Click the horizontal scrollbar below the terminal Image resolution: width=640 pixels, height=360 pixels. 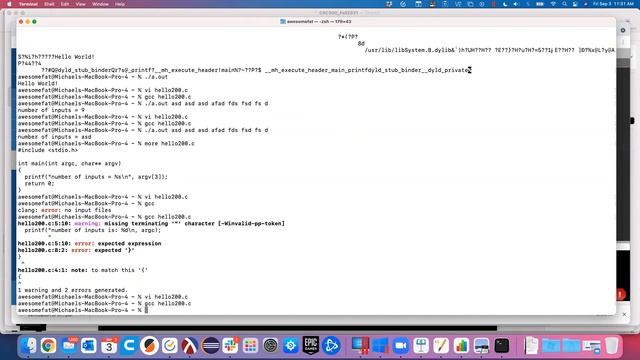(297, 328)
